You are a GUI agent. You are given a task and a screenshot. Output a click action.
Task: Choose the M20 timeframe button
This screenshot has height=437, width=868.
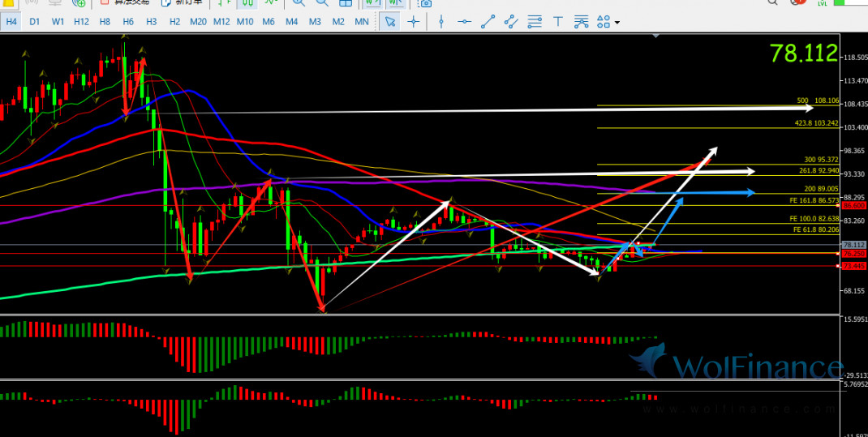pos(198,22)
